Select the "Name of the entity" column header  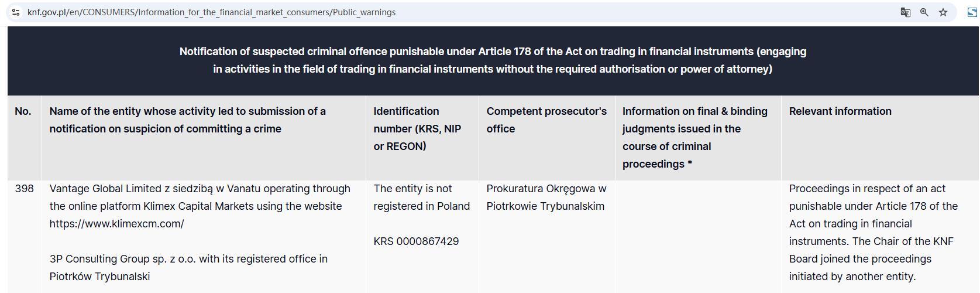tap(188, 120)
